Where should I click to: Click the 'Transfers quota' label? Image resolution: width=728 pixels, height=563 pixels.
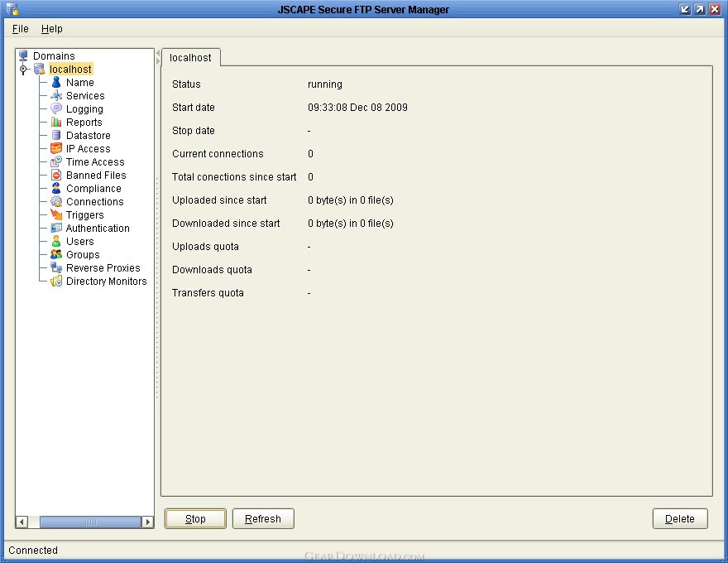pos(208,293)
